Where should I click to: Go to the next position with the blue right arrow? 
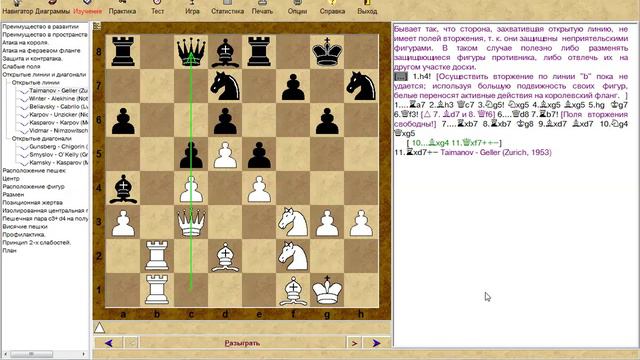coord(376,343)
